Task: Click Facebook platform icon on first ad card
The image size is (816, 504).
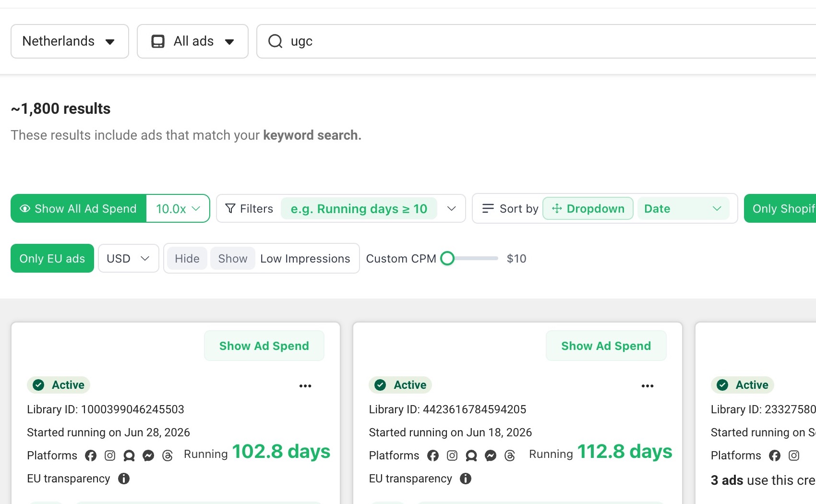Action: point(91,456)
